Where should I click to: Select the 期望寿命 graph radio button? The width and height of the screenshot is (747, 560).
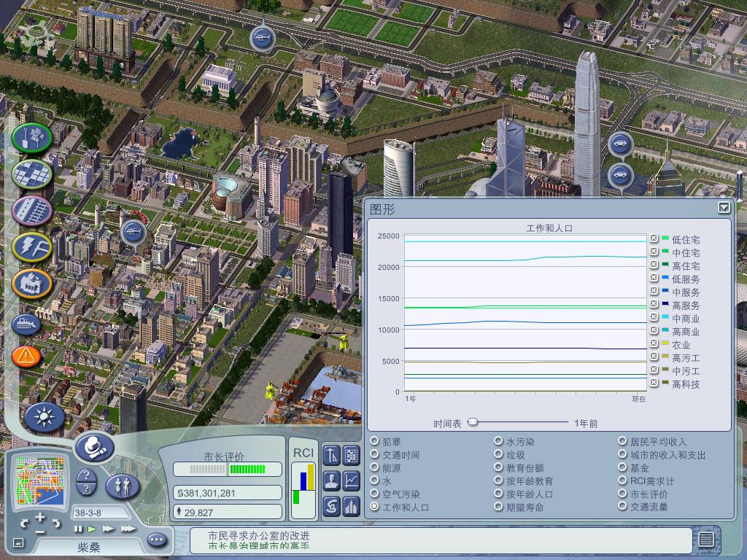pos(498,507)
